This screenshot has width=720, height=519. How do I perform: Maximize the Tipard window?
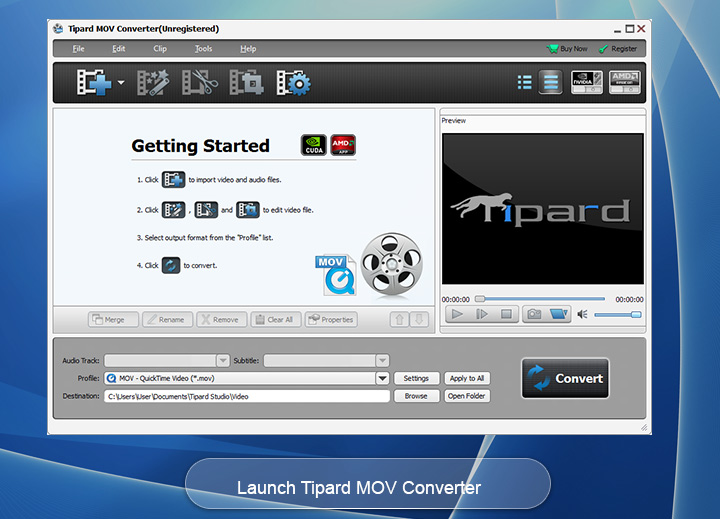[630, 29]
